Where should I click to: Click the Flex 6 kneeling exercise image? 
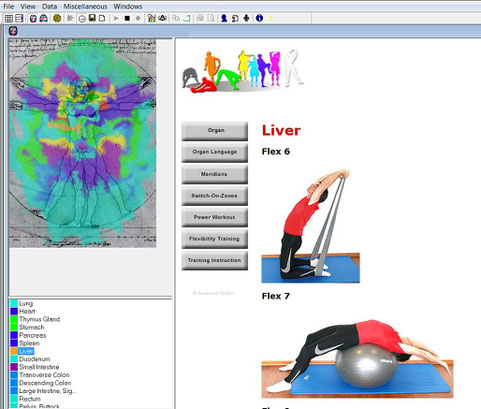(x=310, y=226)
